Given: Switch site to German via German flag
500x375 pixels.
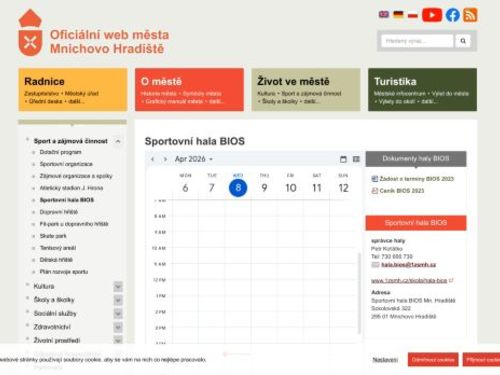Looking at the screenshot, I should click(x=398, y=14).
